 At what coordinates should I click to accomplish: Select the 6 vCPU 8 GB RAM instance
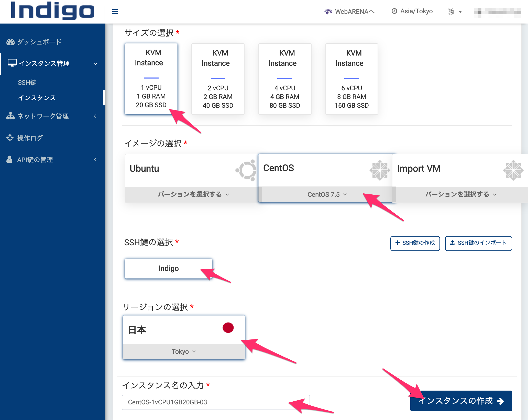351,79
